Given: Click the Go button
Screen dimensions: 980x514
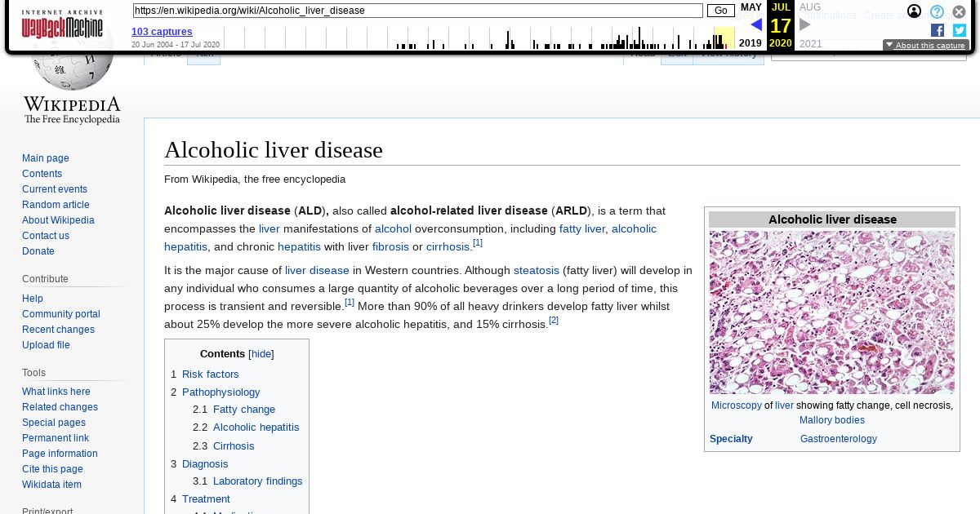Looking at the screenshot, I should 721,11.
